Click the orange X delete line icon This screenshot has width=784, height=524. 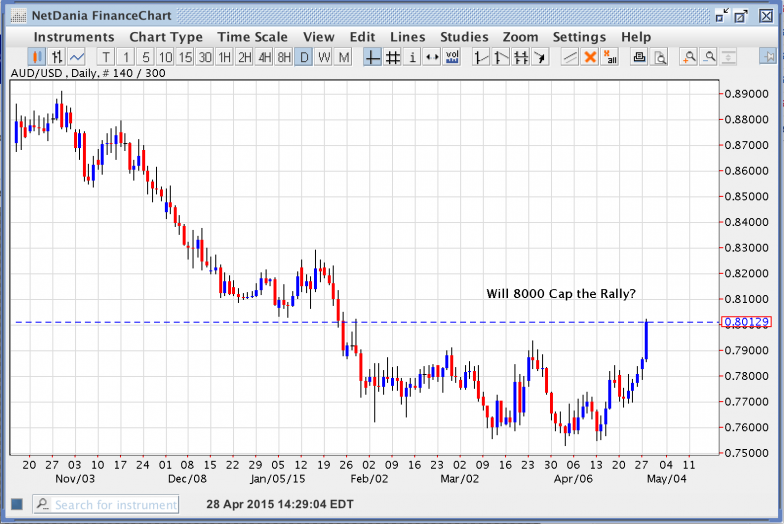pyautogui.click(x=590, y=57)
